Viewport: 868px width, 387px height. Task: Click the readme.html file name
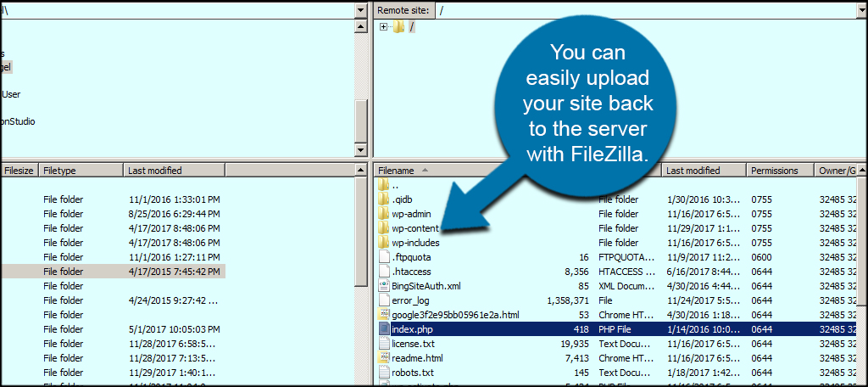point(417,358)
